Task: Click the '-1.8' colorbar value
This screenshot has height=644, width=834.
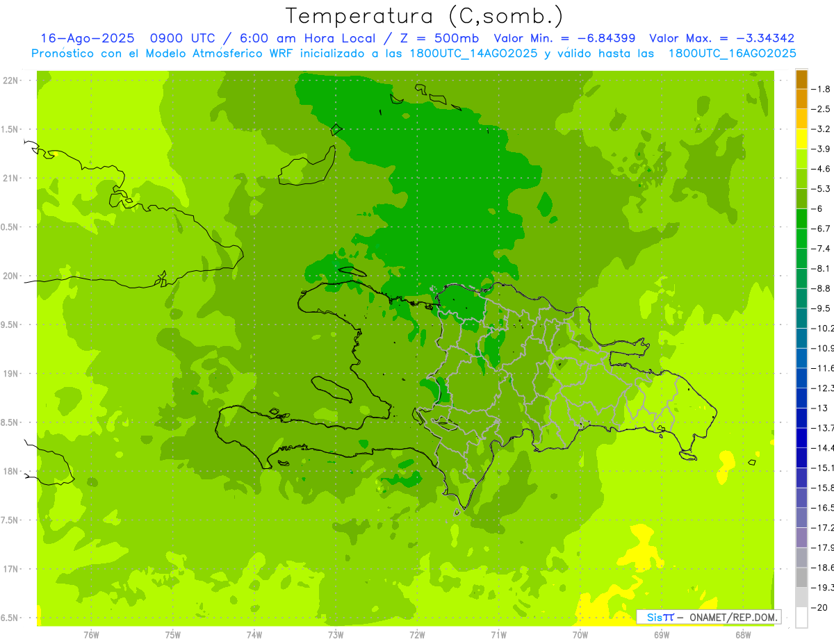Action: [821, 89]
